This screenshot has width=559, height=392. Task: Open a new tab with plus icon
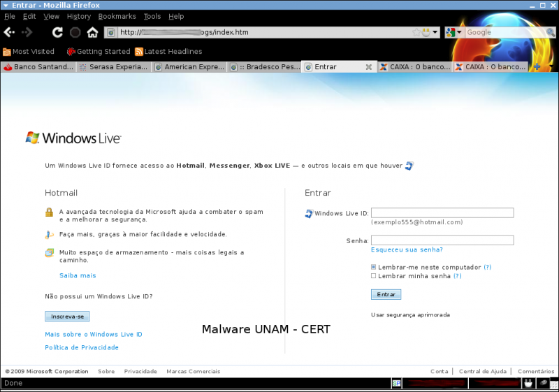click(x=537, y=67)
